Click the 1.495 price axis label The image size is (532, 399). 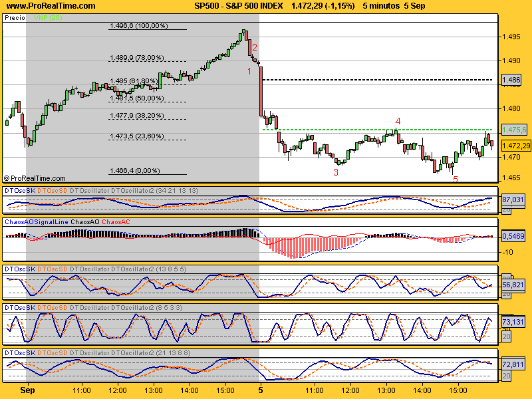[511, 37]
